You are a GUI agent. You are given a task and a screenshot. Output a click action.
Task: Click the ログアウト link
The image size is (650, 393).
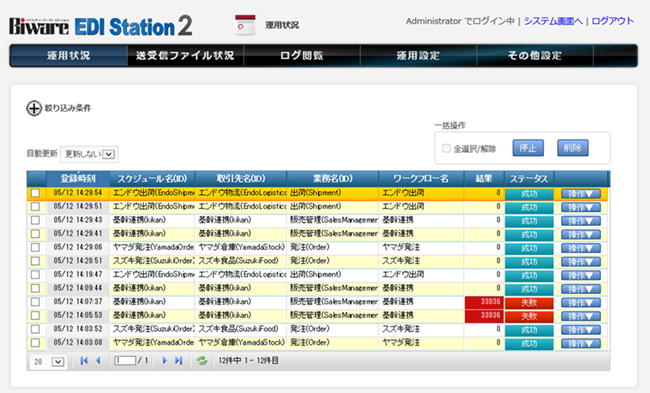coord(613,21)
